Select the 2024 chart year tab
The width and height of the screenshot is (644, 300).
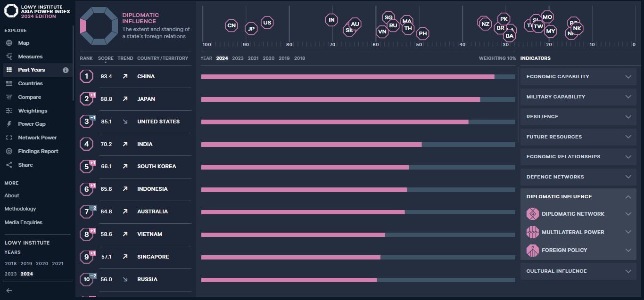click(222, 58)
